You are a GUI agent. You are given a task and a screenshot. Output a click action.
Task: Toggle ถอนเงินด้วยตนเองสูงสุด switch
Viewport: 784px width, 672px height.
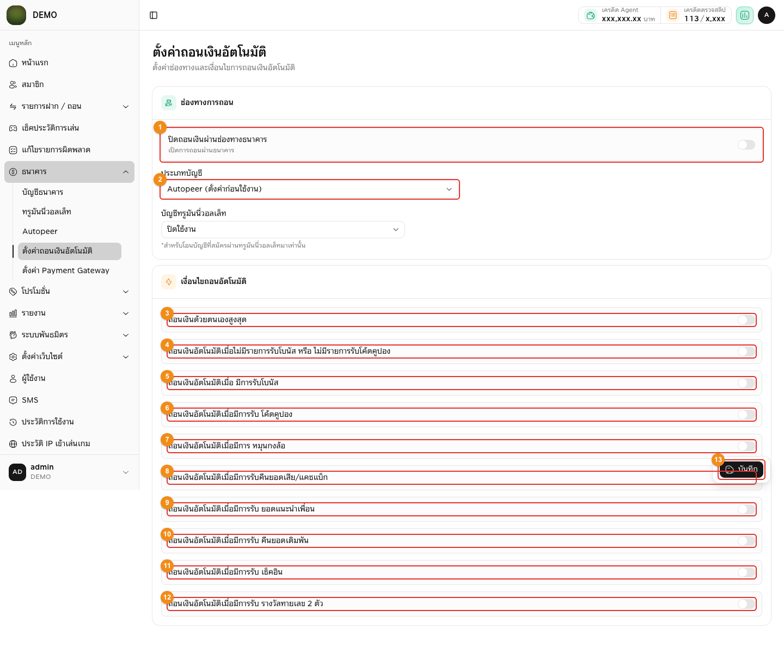pos(746,320)
